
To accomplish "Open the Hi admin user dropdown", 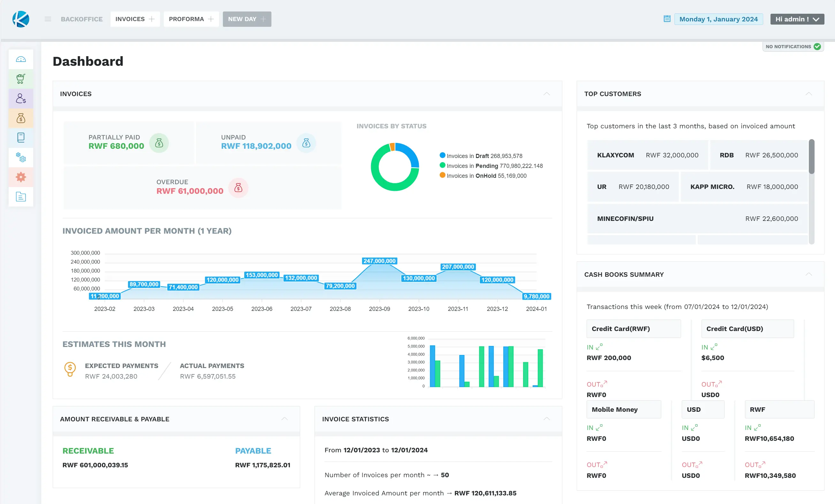I will tap(797, 19).
